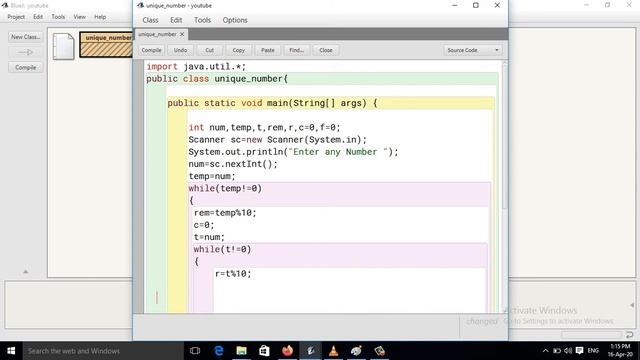The height and width of the screenshot is (360, 640).
Task: Click the Copy toolbar button
Action: pyautogui.click(x=238, y=50)
